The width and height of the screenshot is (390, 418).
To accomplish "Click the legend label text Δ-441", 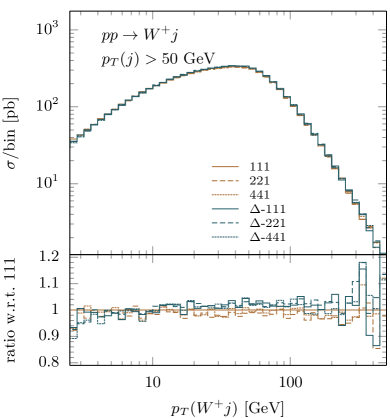I will point(267,237).
